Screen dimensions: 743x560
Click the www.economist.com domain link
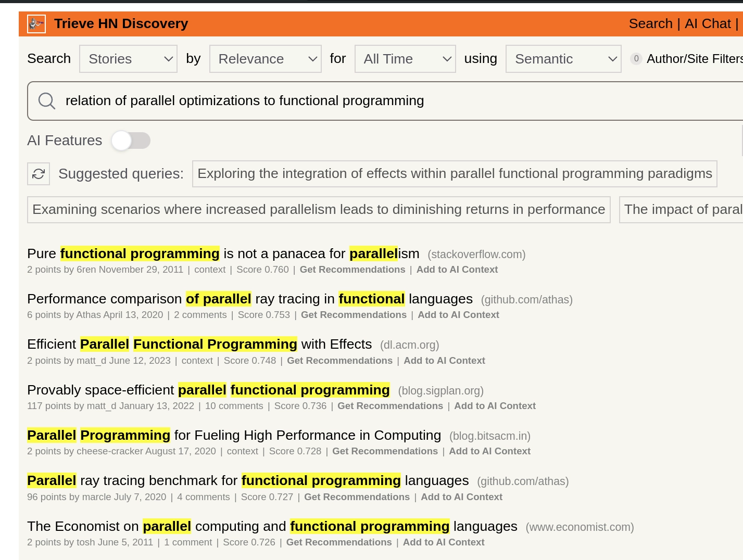pos(580,527)
